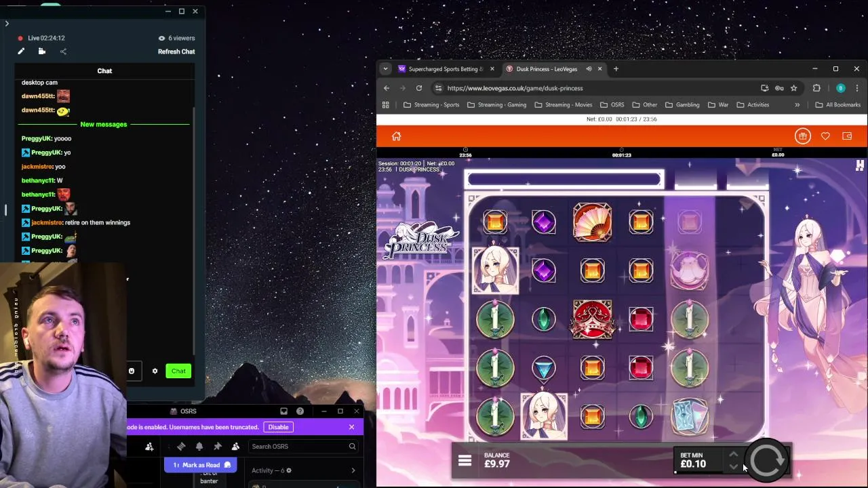Click the add friend icon in OSRS window
Image resolution: width=868 pixels, height=488 pixels.
click(149, 446)
